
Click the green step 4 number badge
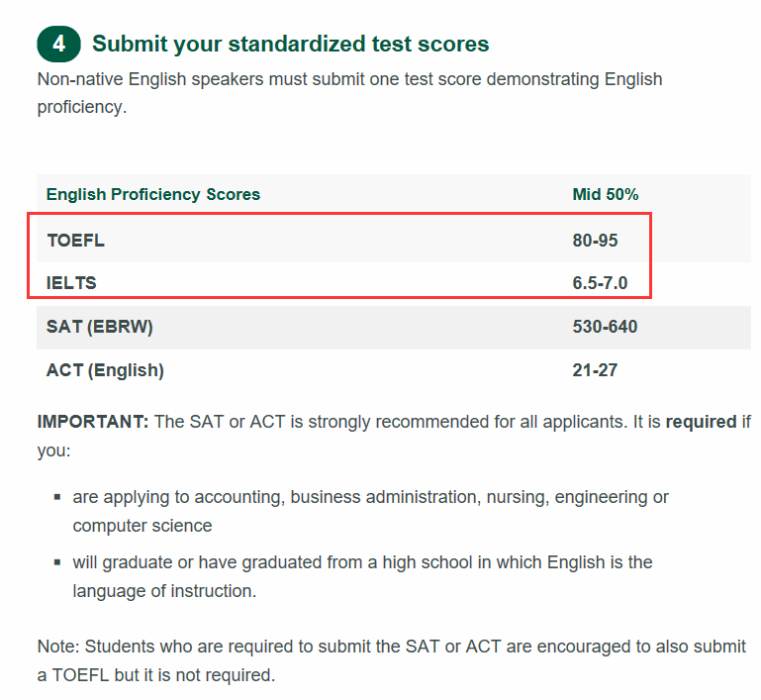[60, 45]
